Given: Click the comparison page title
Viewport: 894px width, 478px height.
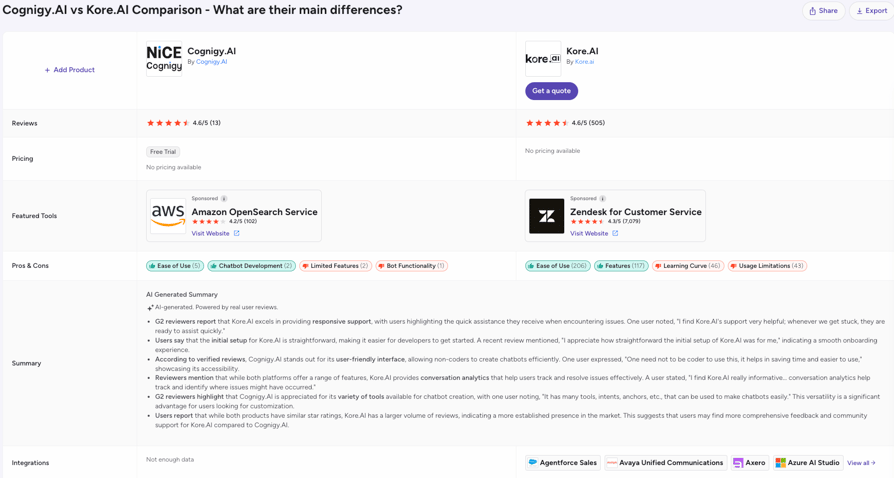Looking at the screenshot, I should [x=202, y=10].
